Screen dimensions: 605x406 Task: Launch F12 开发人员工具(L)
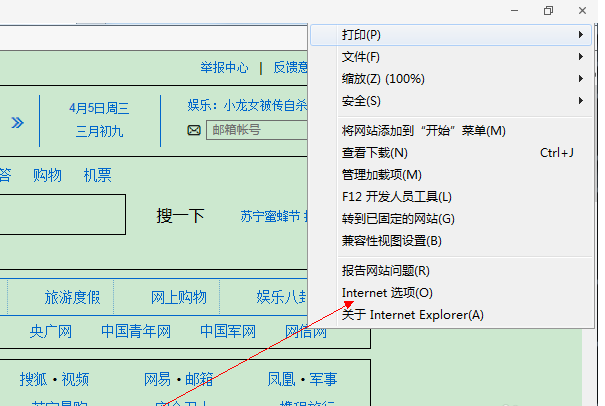(451, 197)
